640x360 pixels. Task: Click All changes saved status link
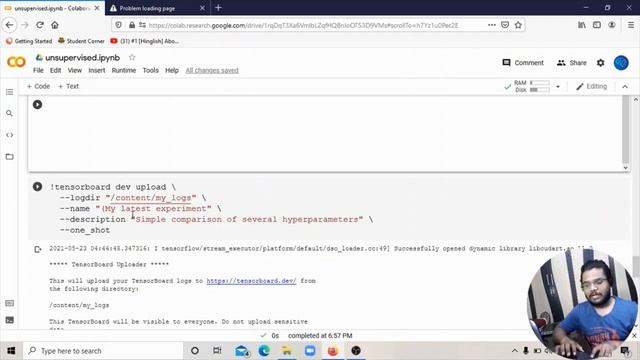(212, 70)
